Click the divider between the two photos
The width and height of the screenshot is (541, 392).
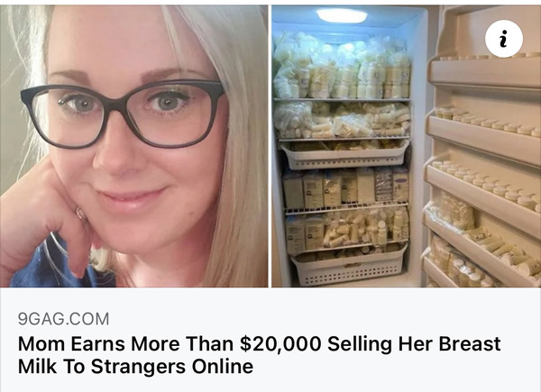click(270, 146)
